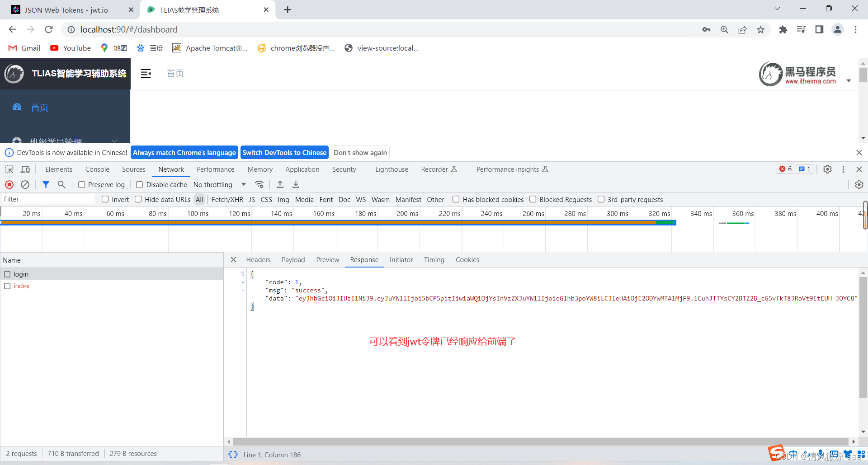This screenshot has width=868, height=465.
Task: Open Chrome extensions puzzle icon
Action: [783, 29]
